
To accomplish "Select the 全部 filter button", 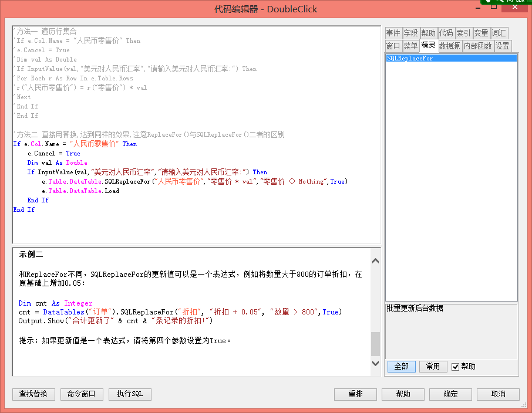I will (401, 367).
